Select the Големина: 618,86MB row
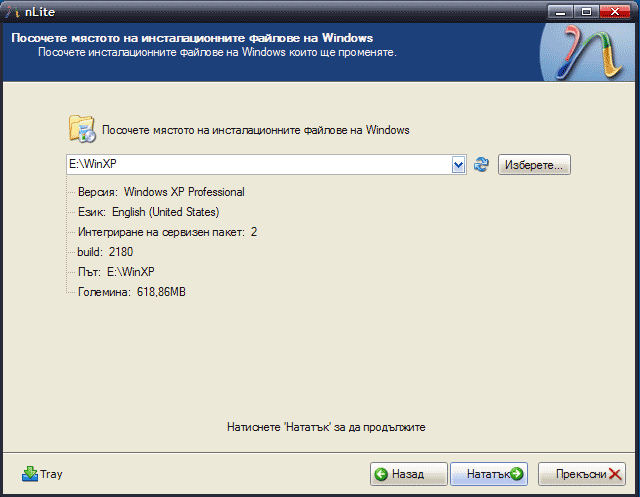The width and height of the screenshot is (640, 497). pos(132,292)
